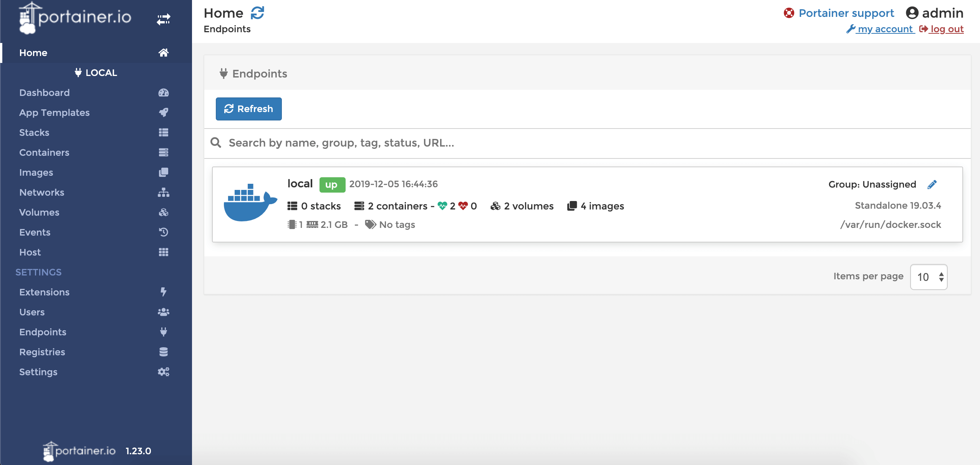Click the refresh icon next to the Home title
The image size is (980, 465).
257,13
